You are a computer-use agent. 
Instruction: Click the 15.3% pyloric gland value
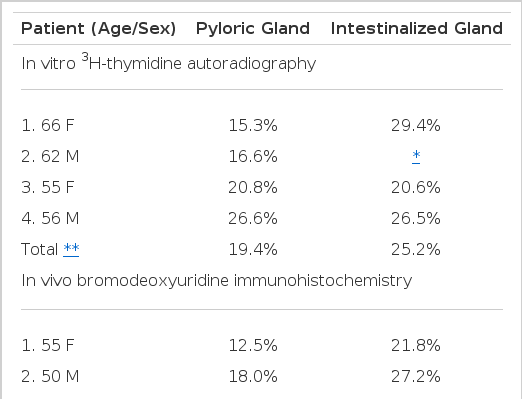point(253,126)
